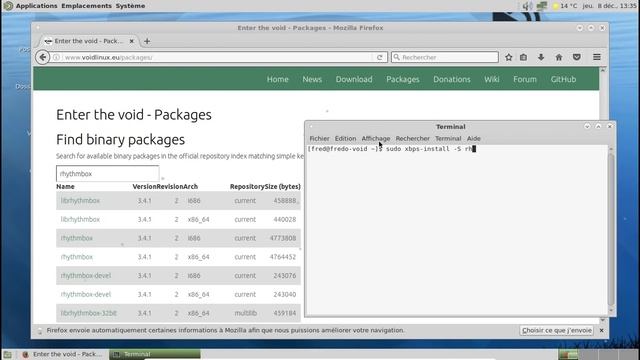Click the show desktop icon in bottom panel
640x360 pixels.
pyautogui.click(x=7, y=354)
